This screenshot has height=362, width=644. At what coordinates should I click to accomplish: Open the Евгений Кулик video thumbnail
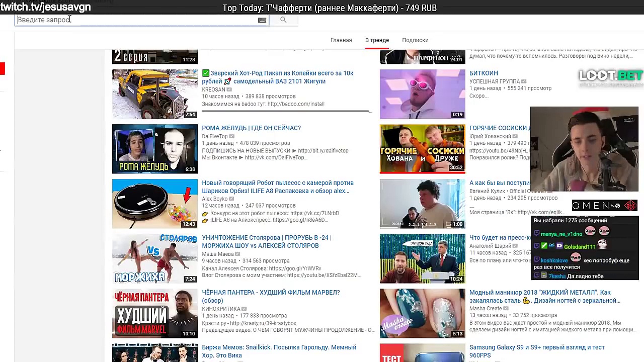click(423, 204)
